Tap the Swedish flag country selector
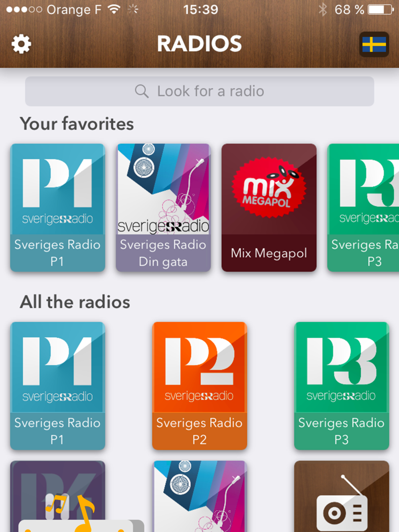Image resolution: width=399 pixels, height=532 pixels. pos(374,44)
